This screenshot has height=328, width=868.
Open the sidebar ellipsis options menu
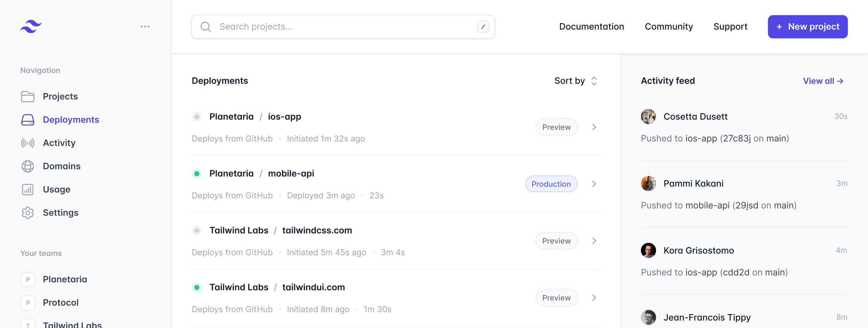[x=145, y=26]
